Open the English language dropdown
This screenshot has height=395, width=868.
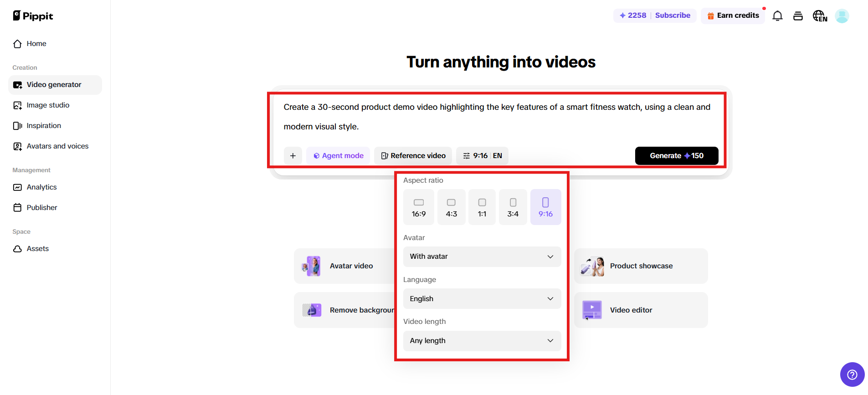tap(482, 299)
